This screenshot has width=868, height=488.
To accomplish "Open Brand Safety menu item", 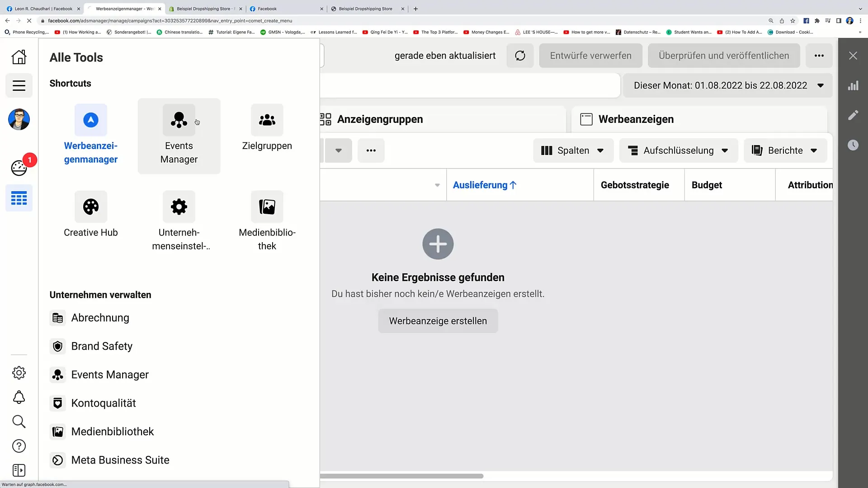I will [101, 346].
